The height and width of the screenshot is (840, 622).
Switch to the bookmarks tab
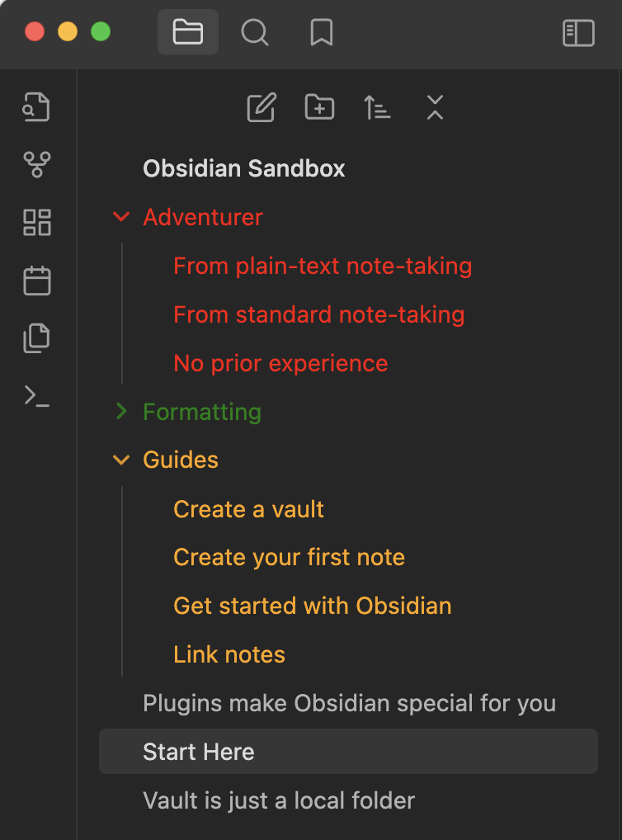pos(321,32)
